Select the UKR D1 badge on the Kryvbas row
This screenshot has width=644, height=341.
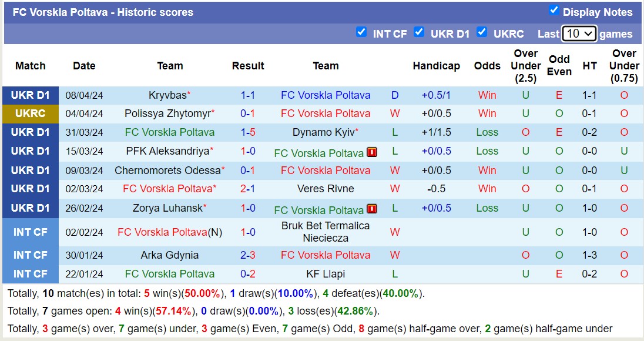[30, 94]
